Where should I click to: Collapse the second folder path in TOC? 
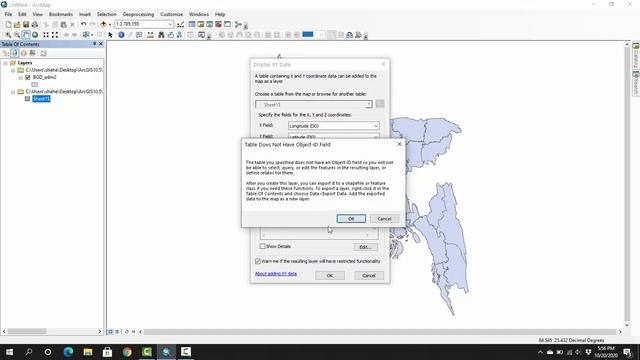pos(13,92)
